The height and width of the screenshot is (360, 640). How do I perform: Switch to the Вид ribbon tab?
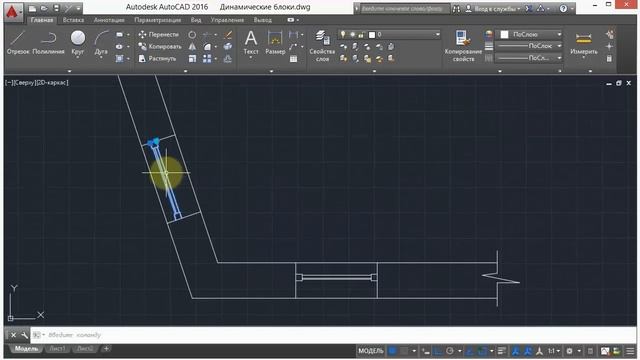point(196,20)
